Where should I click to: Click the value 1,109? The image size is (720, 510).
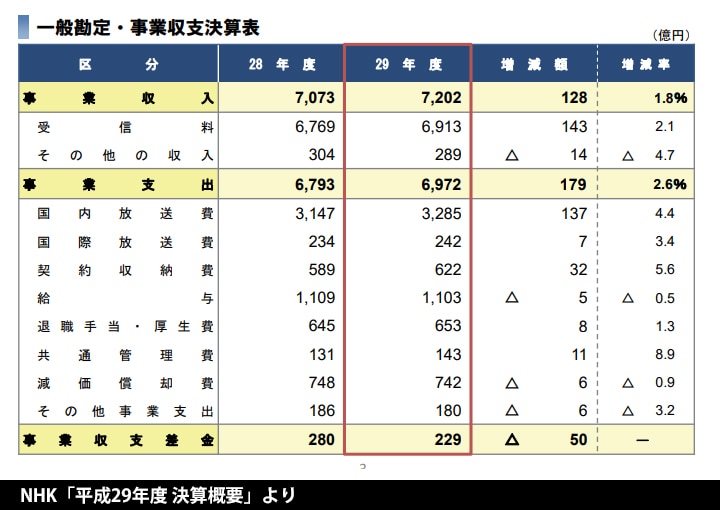(315, 298)
